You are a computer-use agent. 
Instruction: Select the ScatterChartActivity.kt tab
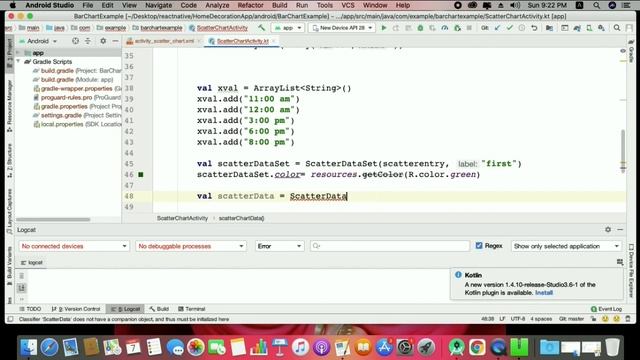pyautogui.click(x=242, y=41)
